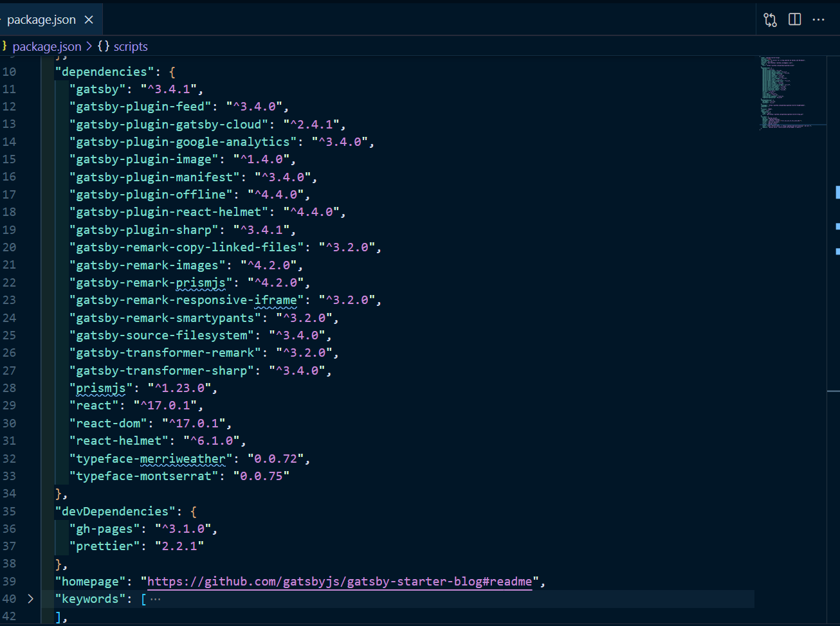Click version "2.2.1" of prettier
840x626 pixels.
coord(179,546)
